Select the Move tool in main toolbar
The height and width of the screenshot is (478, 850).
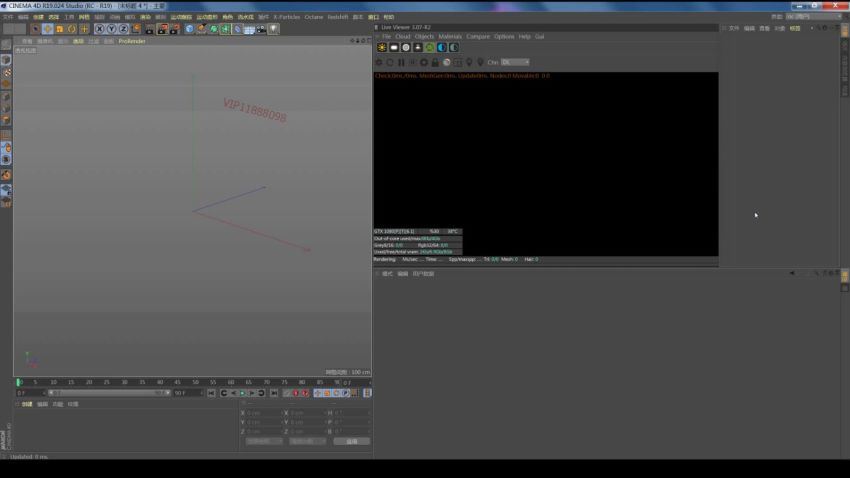click(48, 29)
